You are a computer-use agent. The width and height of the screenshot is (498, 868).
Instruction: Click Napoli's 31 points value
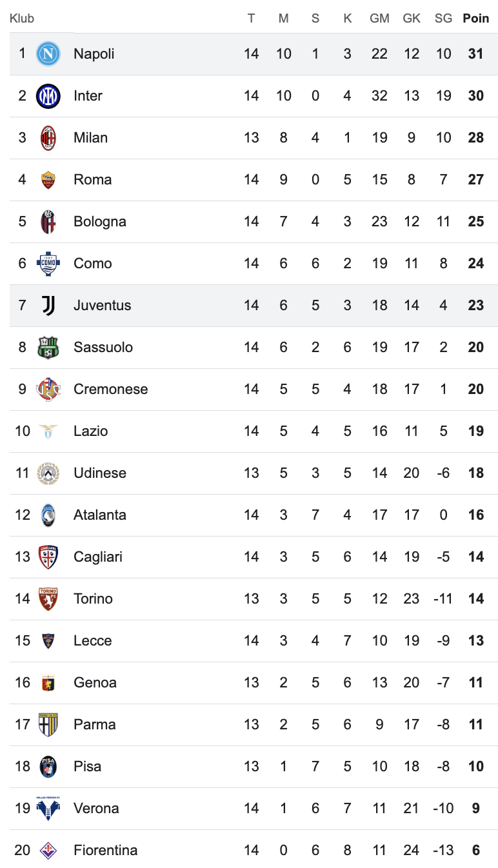tap(476, 54)
